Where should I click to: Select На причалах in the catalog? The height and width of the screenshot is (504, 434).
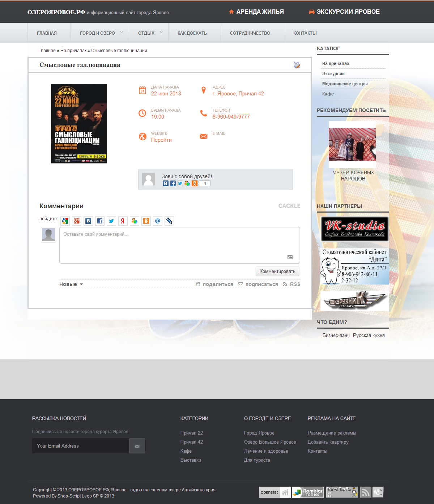[336, 64]
